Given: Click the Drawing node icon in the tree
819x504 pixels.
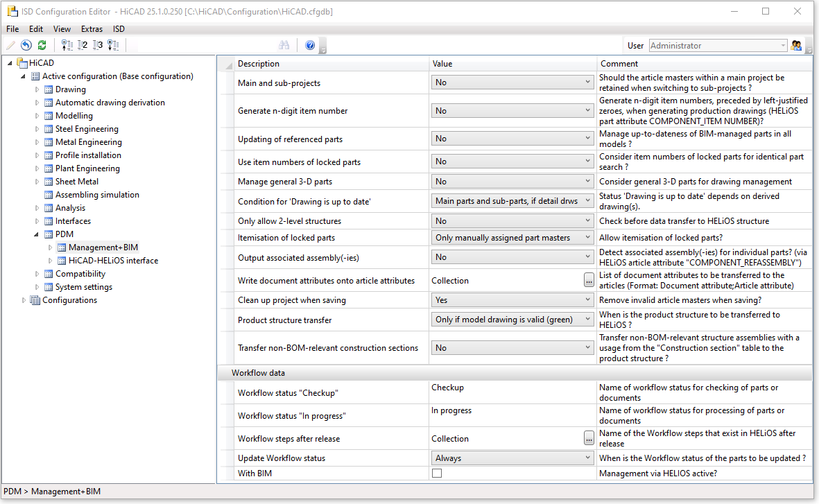Looking at the screenshot, I should [49, 90].
